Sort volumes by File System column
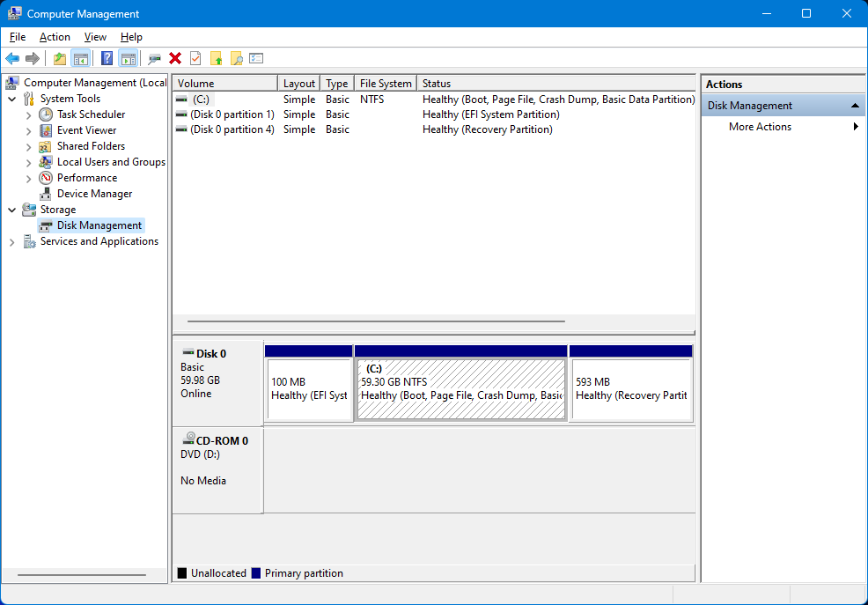868x605 pixels. [x=385, y=84]
